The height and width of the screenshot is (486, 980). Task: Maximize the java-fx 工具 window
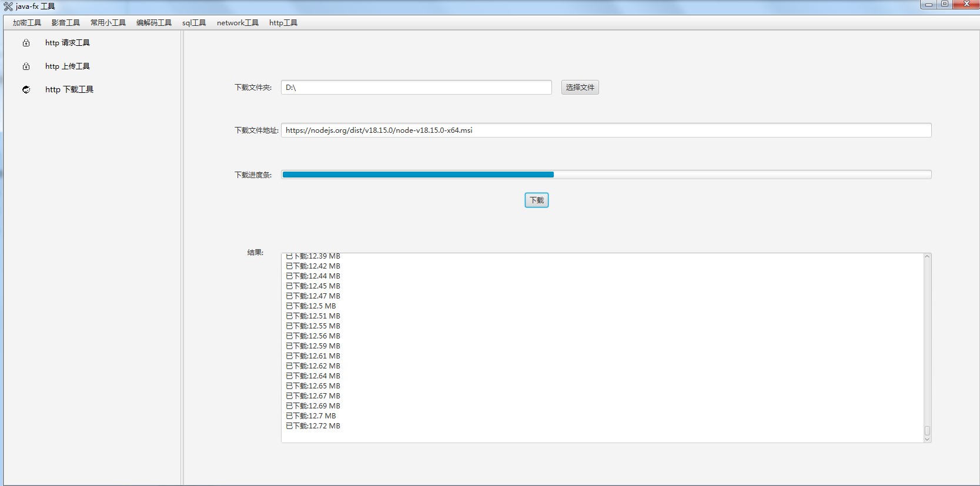(x=945, y=4)
